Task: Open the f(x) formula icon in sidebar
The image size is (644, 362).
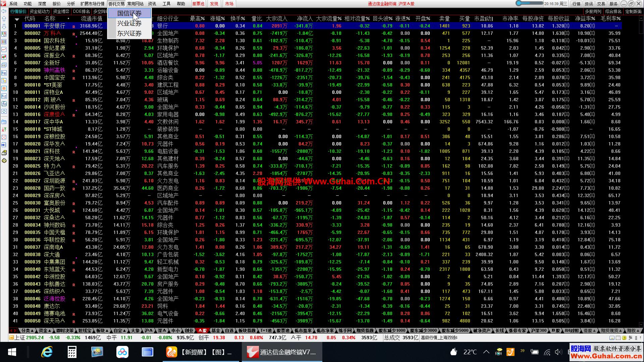Action: [4, 104]
